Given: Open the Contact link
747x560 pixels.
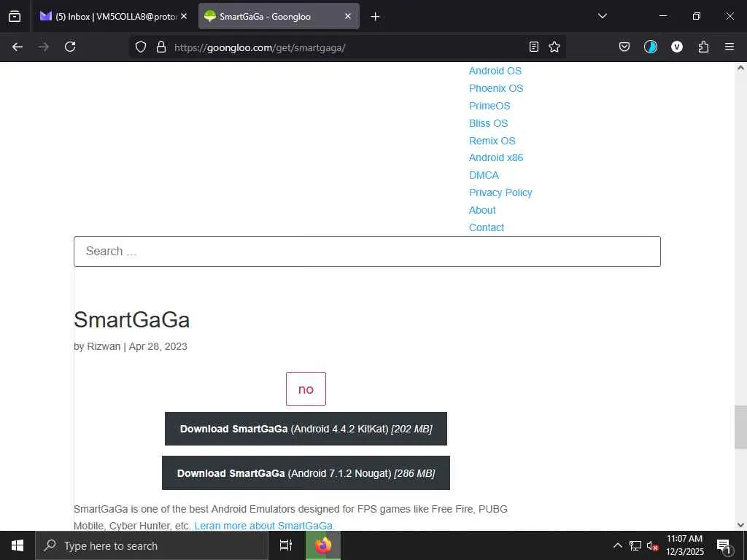Looking at the screenshot, I should pos(487,227).
